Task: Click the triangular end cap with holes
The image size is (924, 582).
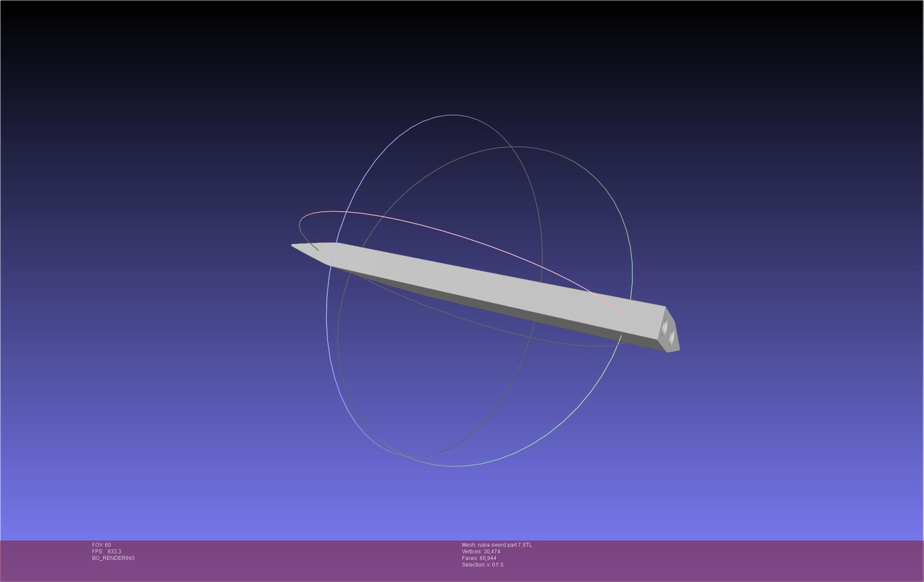Action: coord(669,331)
